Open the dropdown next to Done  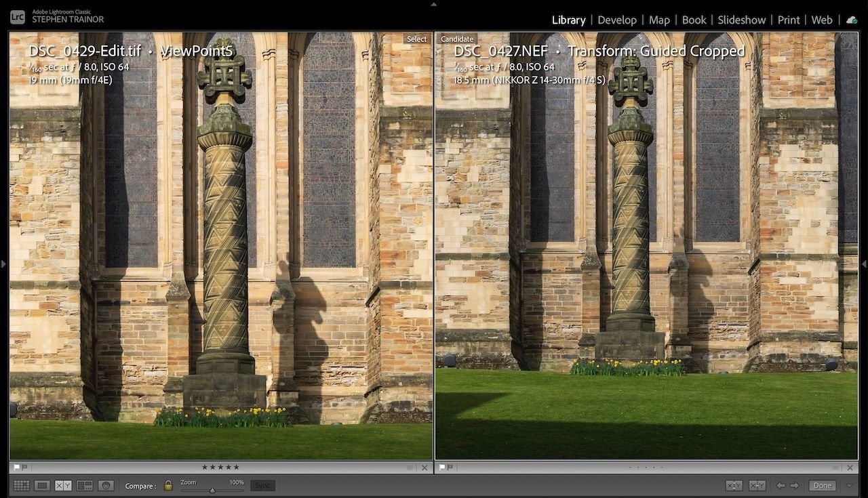click(x=850, y=485)
